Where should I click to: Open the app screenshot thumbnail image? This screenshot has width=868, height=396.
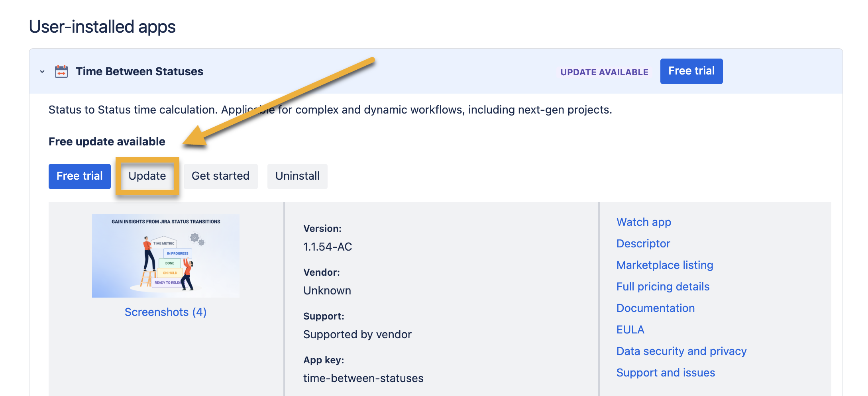point(166,256)
